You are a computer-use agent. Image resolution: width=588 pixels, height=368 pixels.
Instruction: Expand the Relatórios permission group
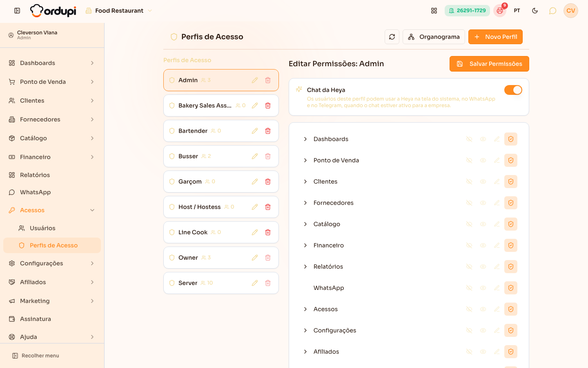(x=305, y=267)
